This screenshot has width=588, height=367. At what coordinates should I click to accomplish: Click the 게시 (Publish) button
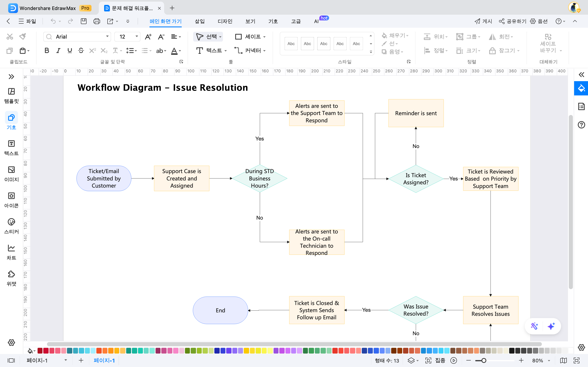[483, 21]
